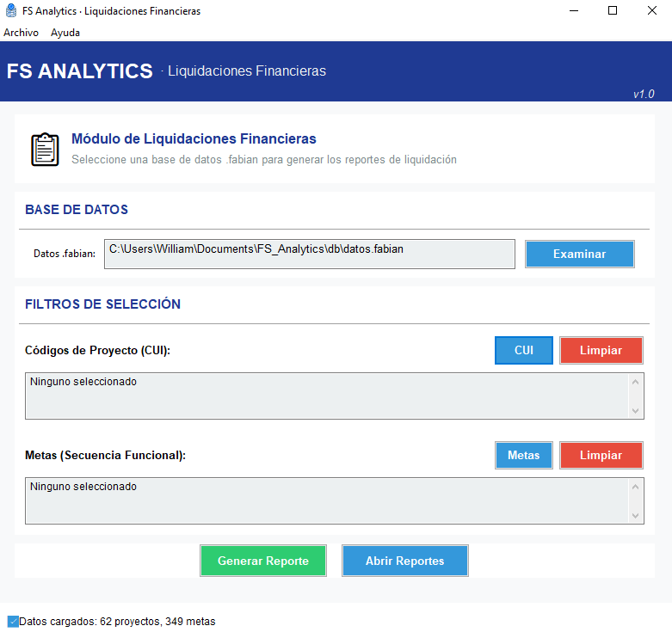The height and width of the screenshot is (632, 672).
Task: Click the 'FILTROS DE SELECCIÓN' section title
Action: click(x=103, y=304)
